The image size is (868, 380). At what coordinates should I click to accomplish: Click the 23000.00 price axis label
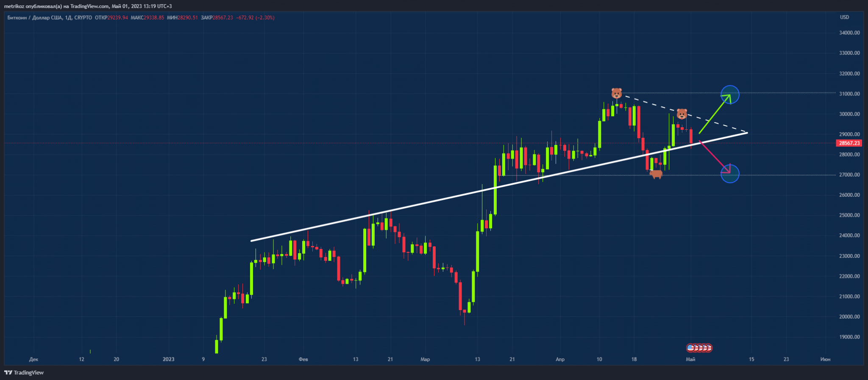click(x=849, y=256)
